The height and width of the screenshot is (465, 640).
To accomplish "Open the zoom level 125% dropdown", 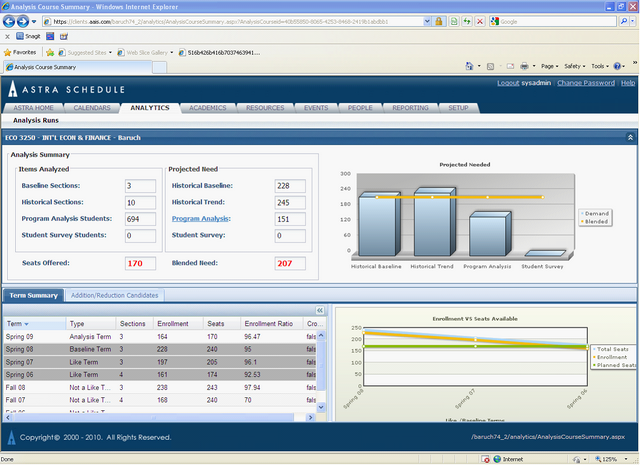I will [x=626, y=459].
